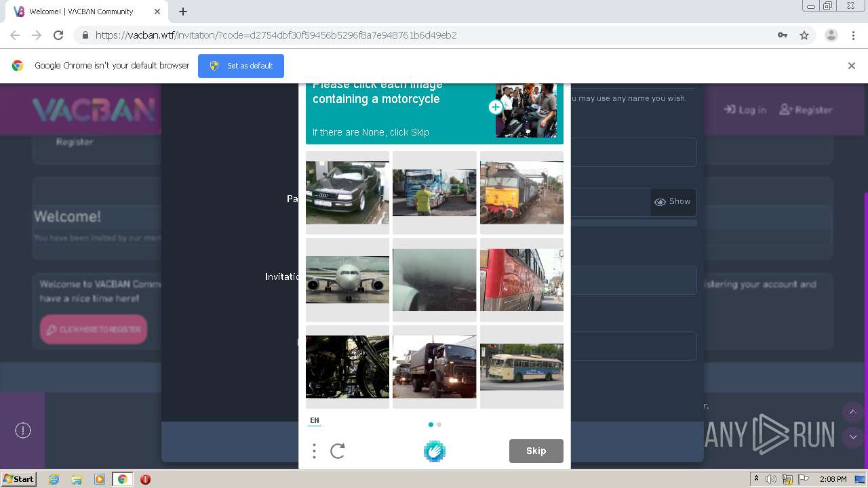Click Chrome icon in taskbar
868x488 pixels.
click(123, 479)
